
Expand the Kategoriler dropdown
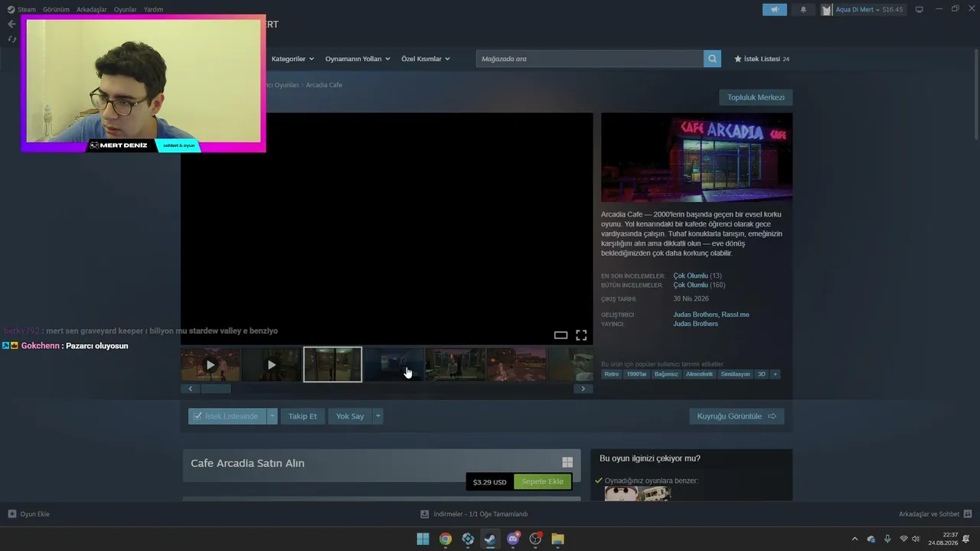click(292, 59)
